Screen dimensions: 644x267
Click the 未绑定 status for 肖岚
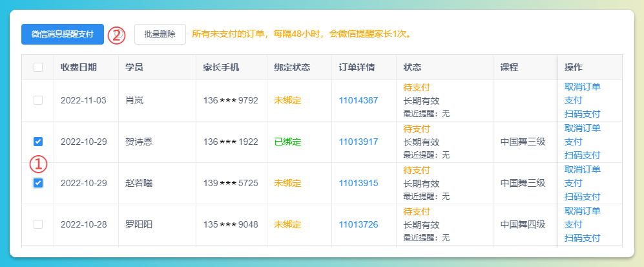[x=287, y=100]
